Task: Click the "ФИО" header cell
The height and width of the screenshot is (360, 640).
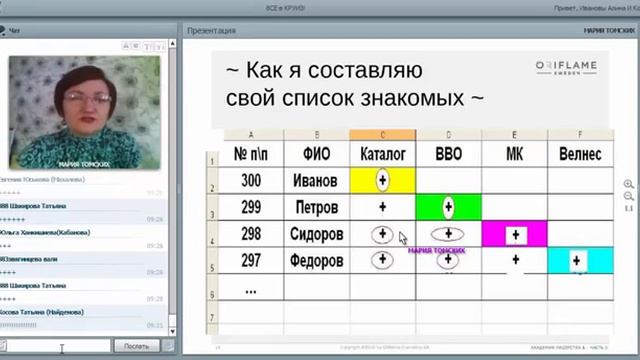Action: (317, 154)
